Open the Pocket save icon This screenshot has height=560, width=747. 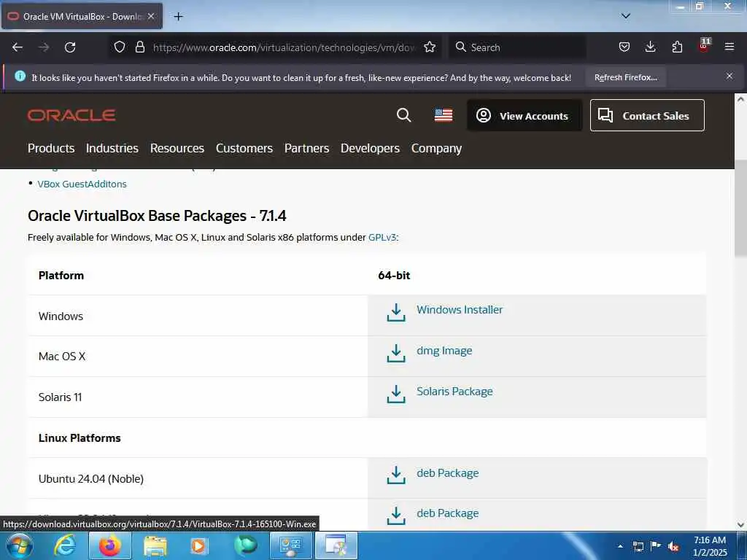pos(624,47)
